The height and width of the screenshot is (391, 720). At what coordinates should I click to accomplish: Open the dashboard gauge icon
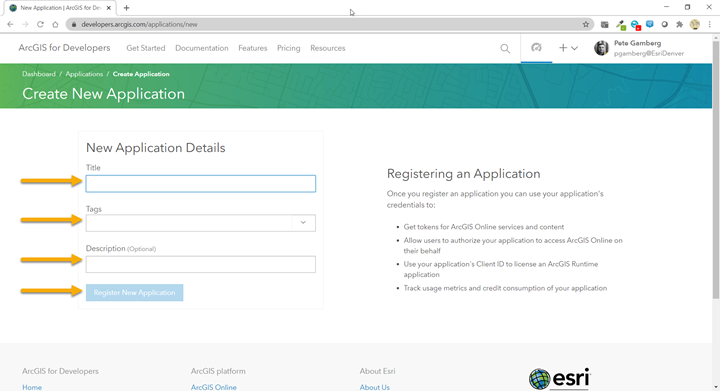coord(536,47)
